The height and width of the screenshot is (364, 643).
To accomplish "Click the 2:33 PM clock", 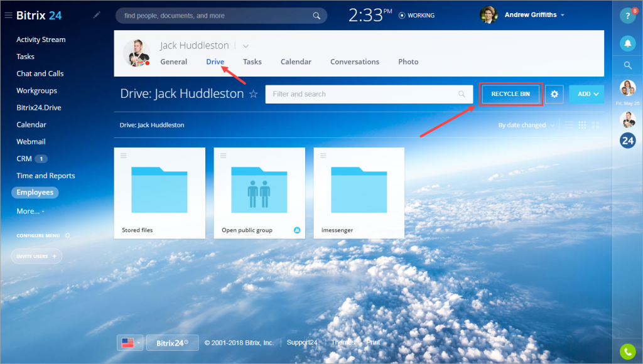I will pyautogui.click(x=370, y=16).
